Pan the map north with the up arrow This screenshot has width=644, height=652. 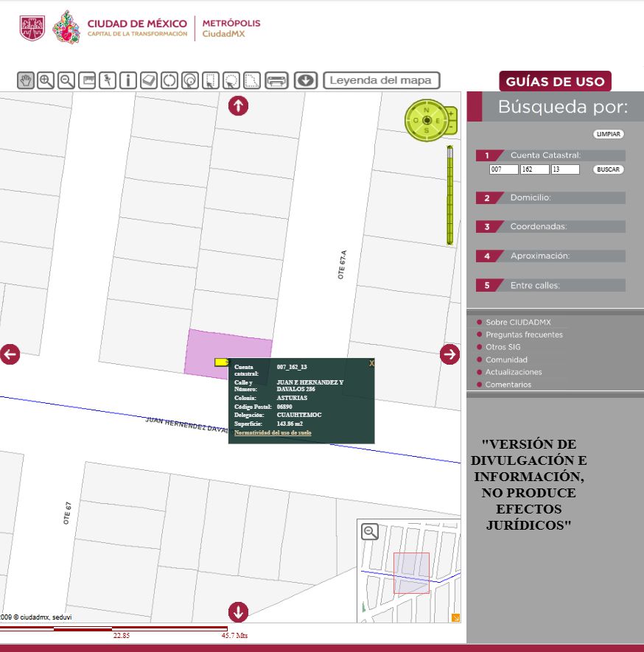point(238,105)
